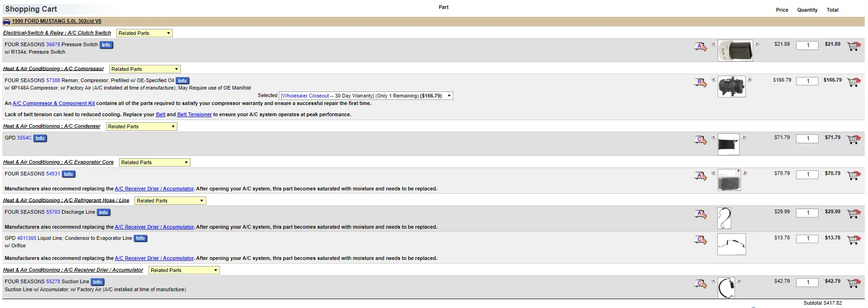
Task: Open the 1990 Ford Mustang 5.0L 302cid V8 vehicle link
Action: (x=56, y=21)
